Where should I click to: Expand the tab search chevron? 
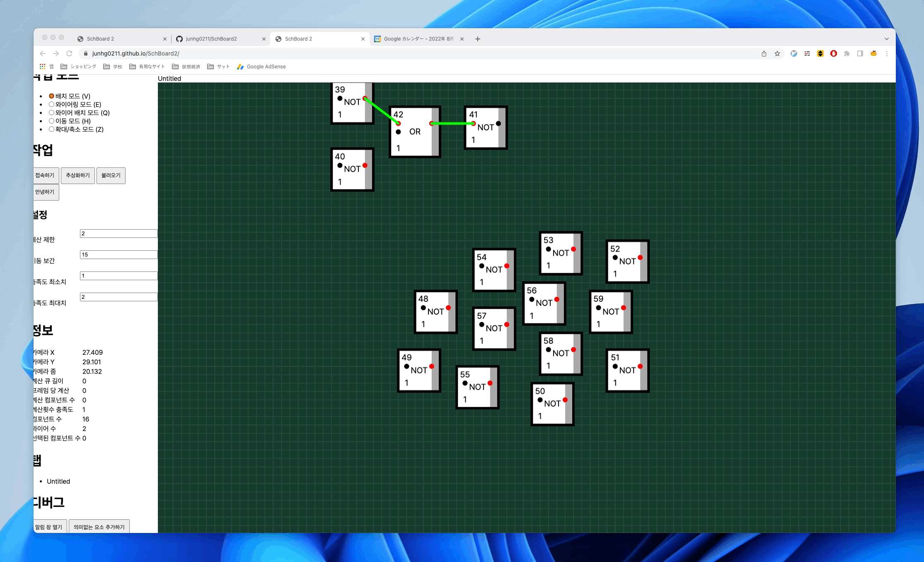tap(886, 39)
